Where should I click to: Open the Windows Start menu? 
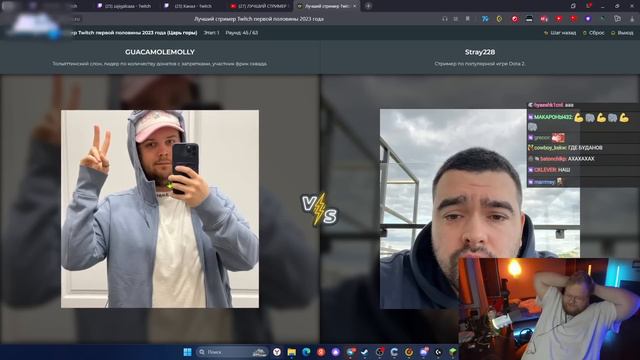coord(187,352)
